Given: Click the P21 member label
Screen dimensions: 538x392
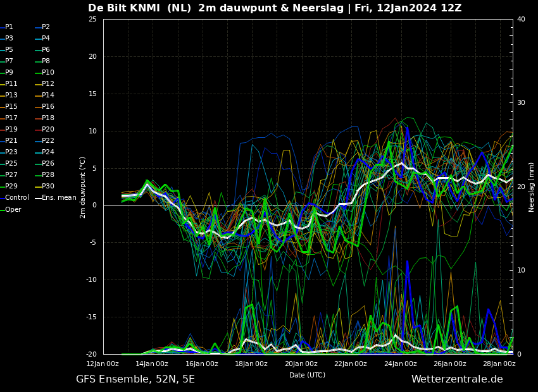Looking at the screenshot, I should pyautogui.click(x=9, y=140).
